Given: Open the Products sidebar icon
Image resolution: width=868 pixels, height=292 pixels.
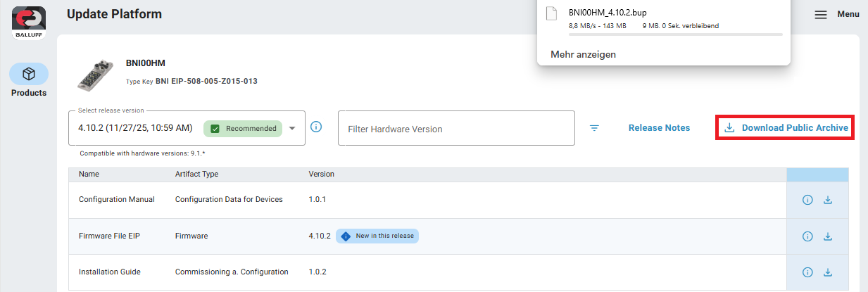Looking at the screenshot, I should click(29, 74).
